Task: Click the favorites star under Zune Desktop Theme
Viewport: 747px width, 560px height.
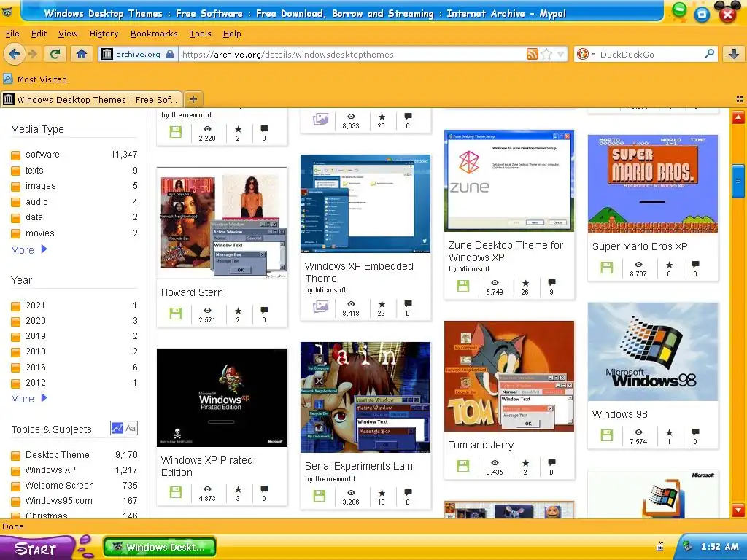Action: point(525,283)
